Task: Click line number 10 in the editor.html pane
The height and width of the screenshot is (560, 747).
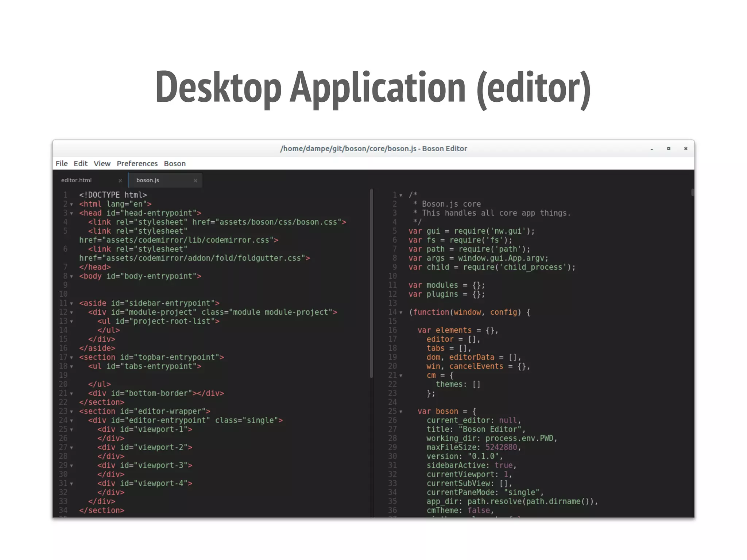Action: (63, 294)
